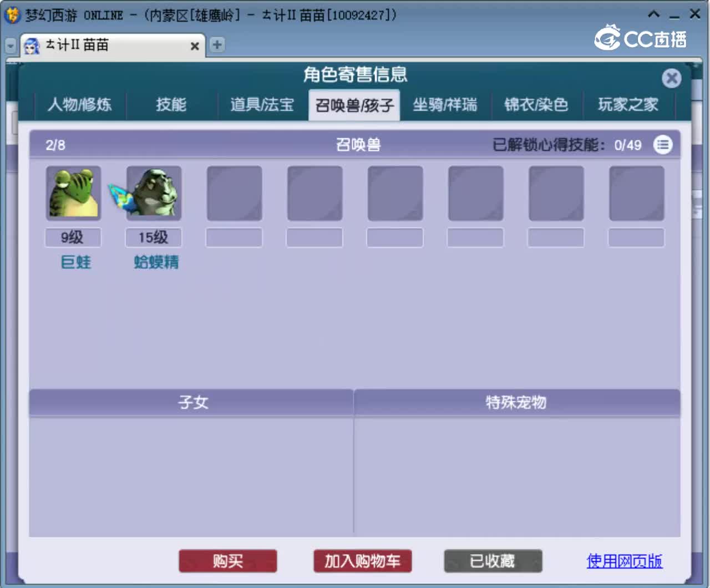
Task: Open the 心得技能 list icon
Action: pyautogui.click(x=663, y=145)
